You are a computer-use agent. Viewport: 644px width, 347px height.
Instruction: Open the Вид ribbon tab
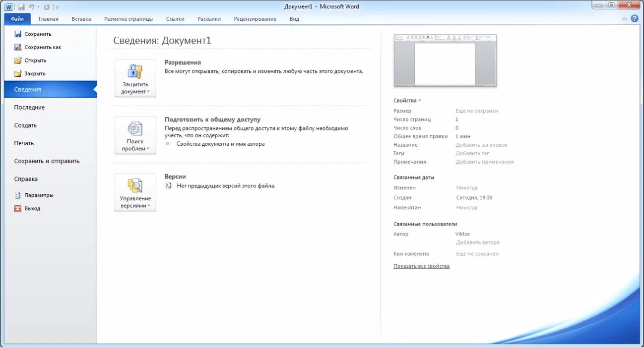point(294,19)
